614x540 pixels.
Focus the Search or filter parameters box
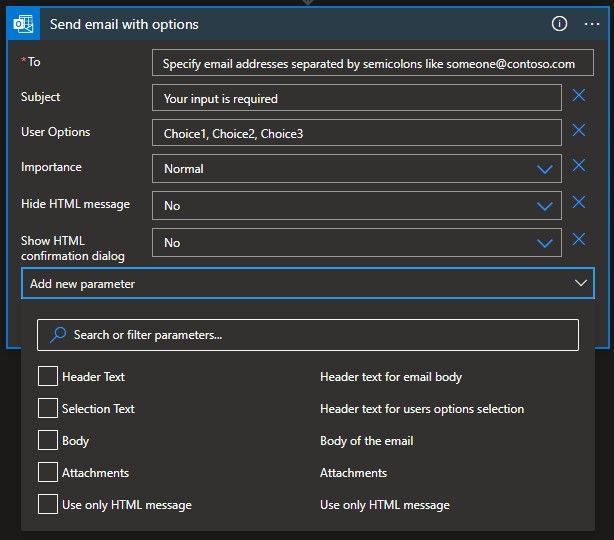(308, 335)
